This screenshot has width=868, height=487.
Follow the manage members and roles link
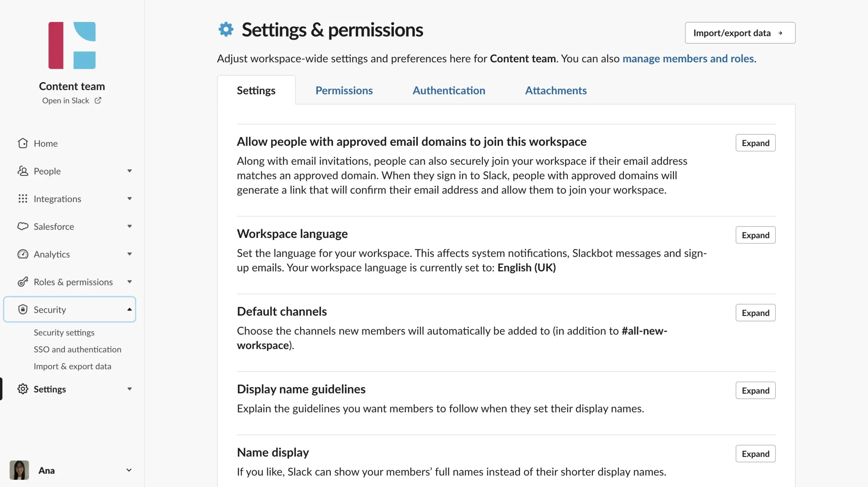coord(688,59)
